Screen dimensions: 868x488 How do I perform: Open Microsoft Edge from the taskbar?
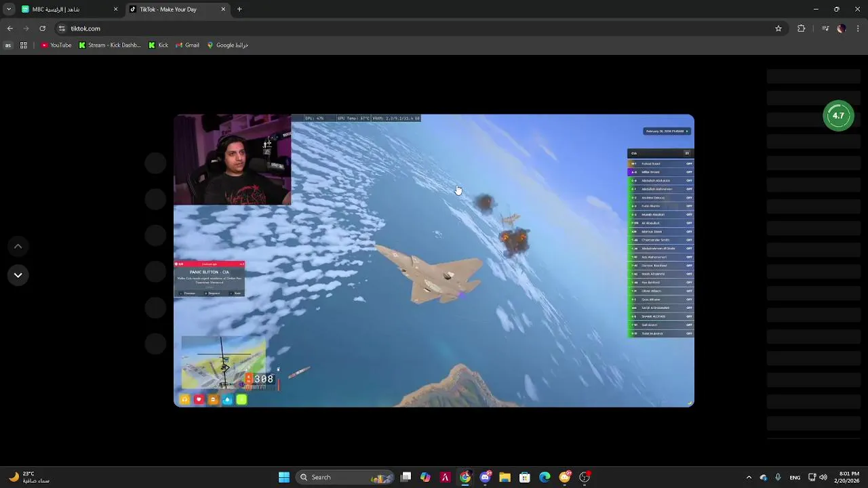pyautogui.click(x=545, y=477)
